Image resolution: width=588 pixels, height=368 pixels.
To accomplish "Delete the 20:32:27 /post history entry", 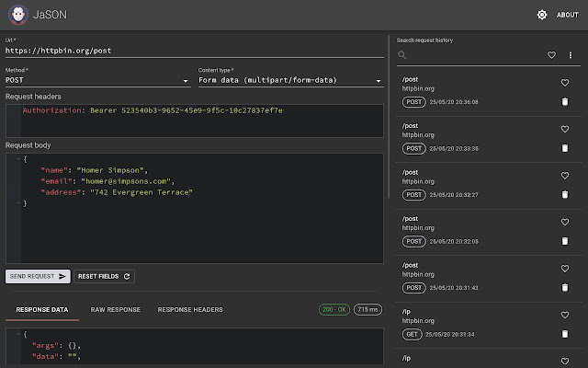I will pyautogui.click(x=565, y=195).
